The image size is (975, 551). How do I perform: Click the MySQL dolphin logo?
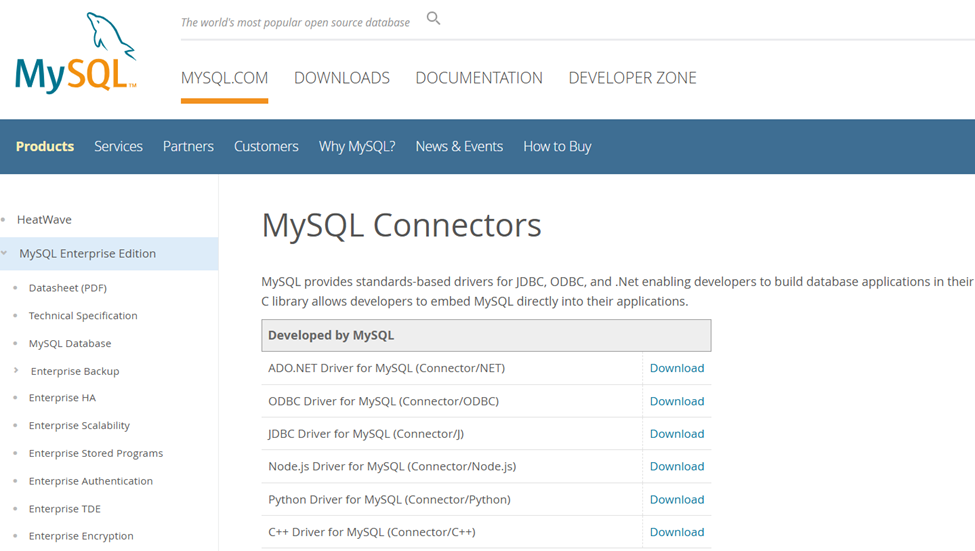76,53
